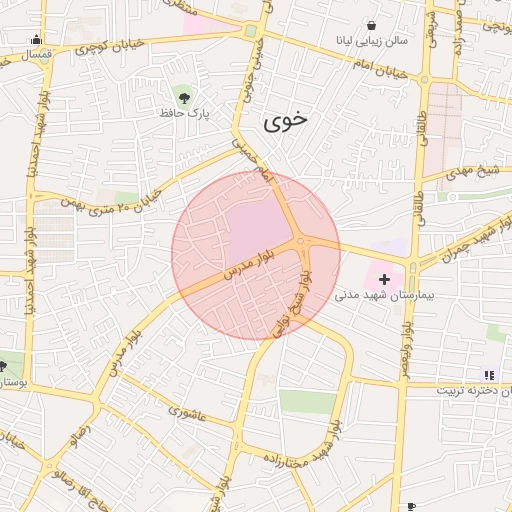Select the luggage icon above قمسال
This screenshot has width=512, height=512.
36,40
